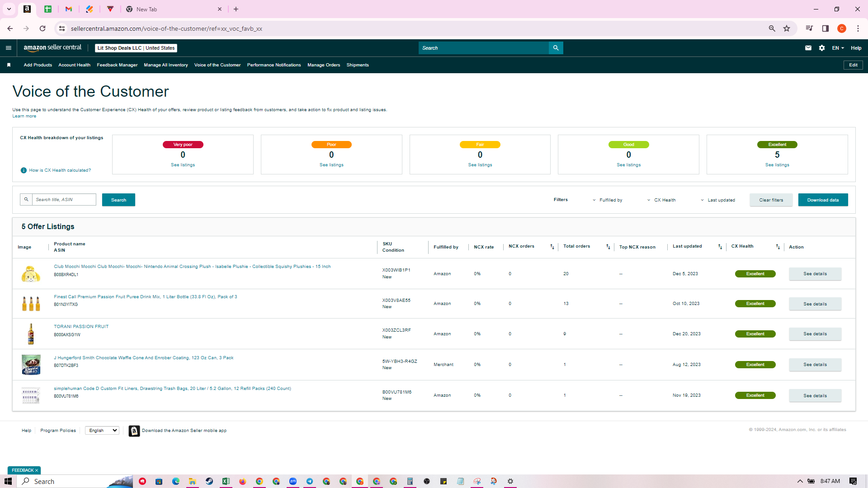
Task: See details for simplehuman Code D liners
Action: click(x=815, y=396)
